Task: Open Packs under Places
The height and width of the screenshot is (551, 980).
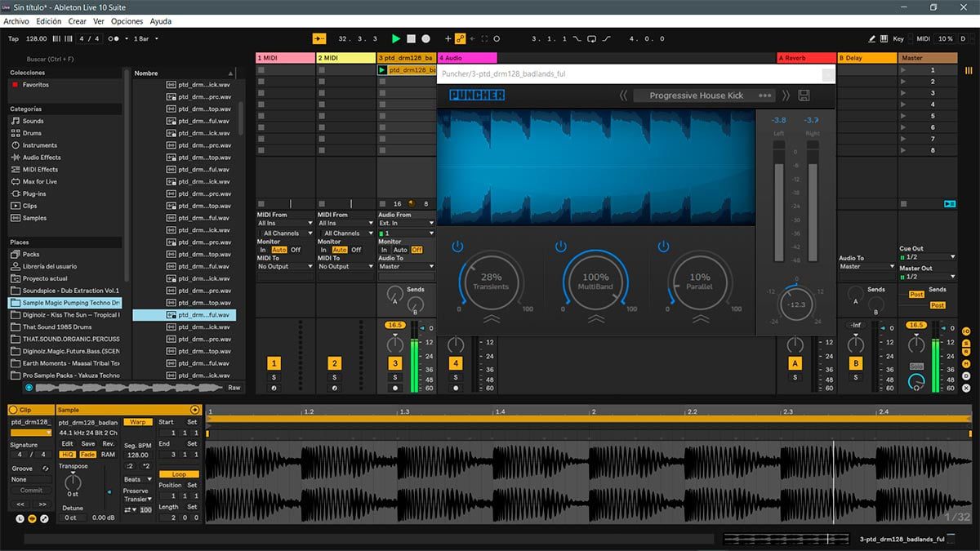Action: click(31, 254)
